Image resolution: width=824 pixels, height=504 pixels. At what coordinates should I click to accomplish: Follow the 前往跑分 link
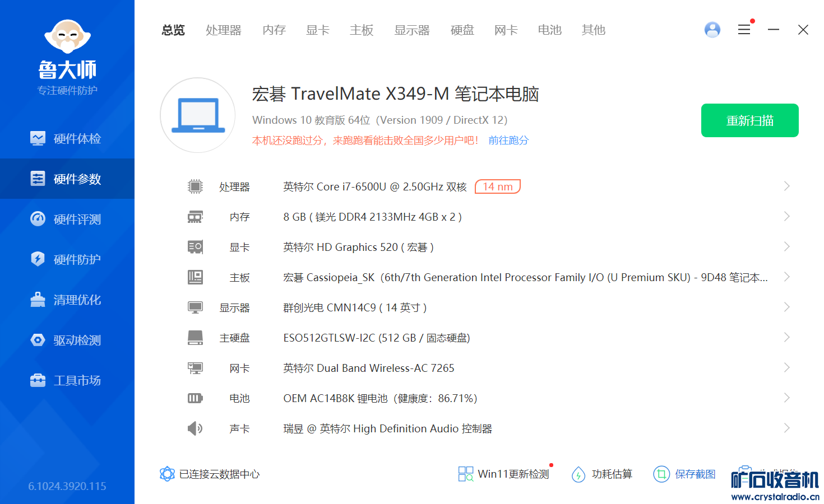point(508,140)
